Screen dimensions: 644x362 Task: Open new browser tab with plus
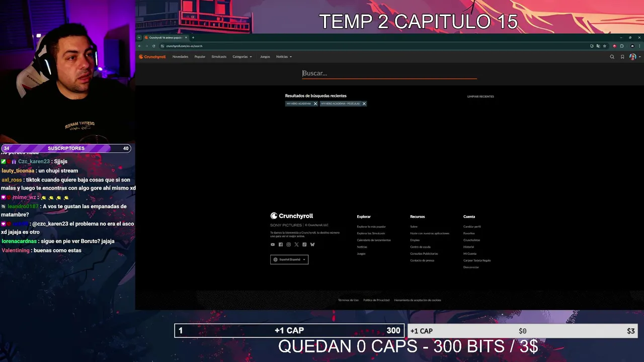pyautogui.click(x=193, y=37)
